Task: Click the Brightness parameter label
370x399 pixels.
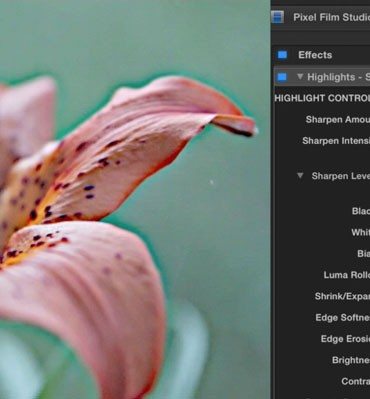Action: (351, 360)
